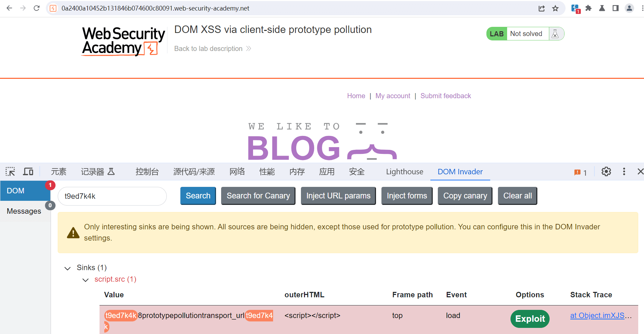Click the browser reload page icon
The height and width of the screenshot is (334, 644).
click(x=37, y=8)
